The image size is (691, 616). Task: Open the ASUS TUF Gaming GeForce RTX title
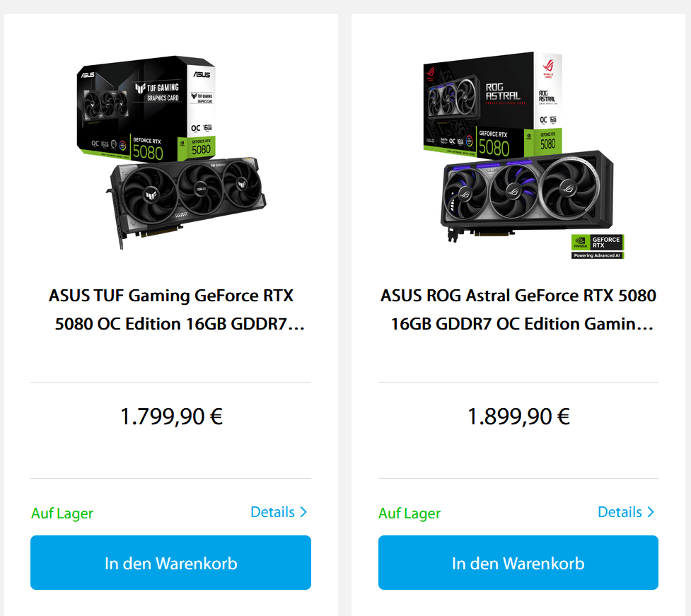tap(171, 310)
